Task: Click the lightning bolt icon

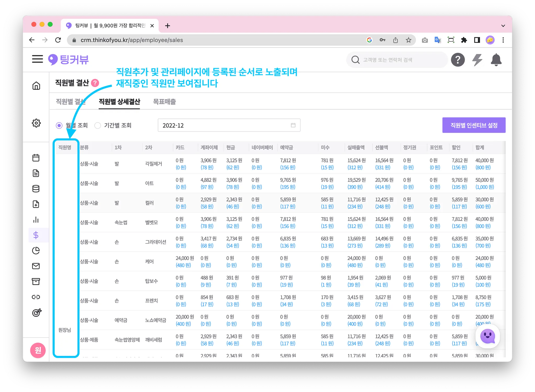Action: coord(477,60)
